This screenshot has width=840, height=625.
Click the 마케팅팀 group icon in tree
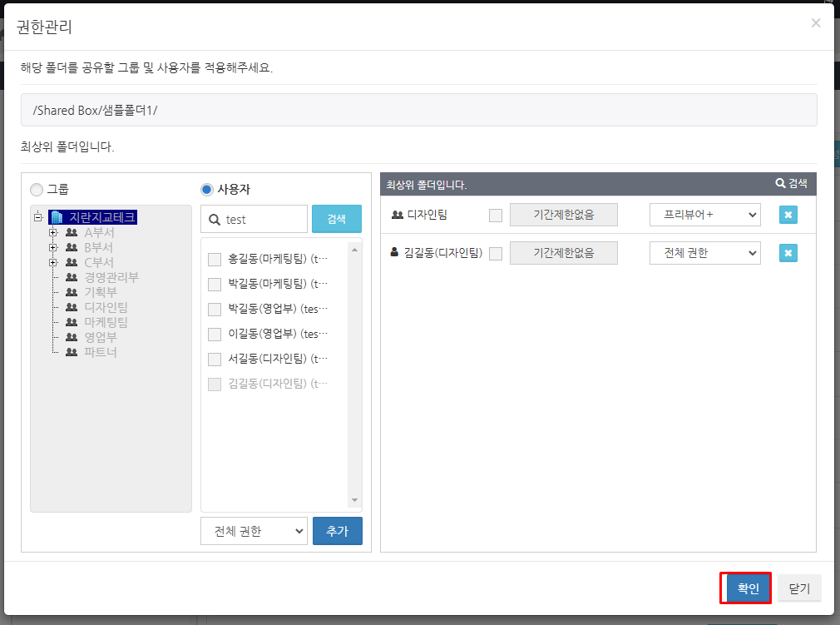coord(72,322)
